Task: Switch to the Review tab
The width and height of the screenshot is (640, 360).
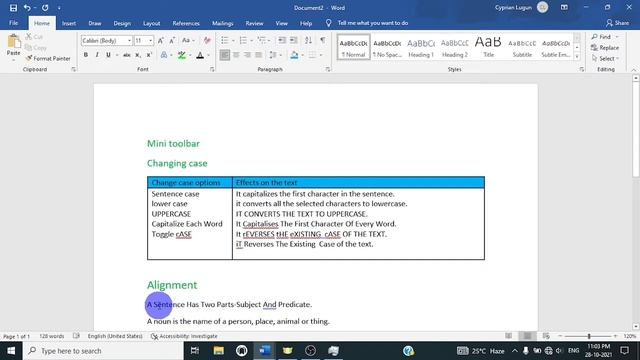Action: pos(254,23)
